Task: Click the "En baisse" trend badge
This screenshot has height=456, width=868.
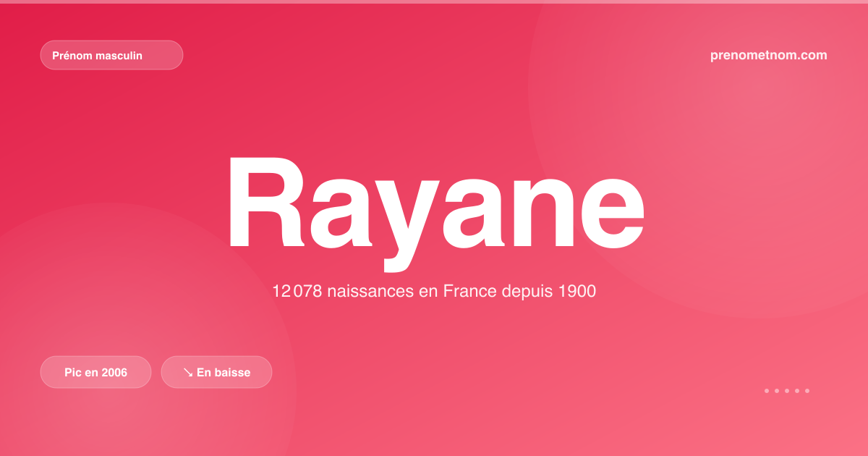Action: coord(216,372)
